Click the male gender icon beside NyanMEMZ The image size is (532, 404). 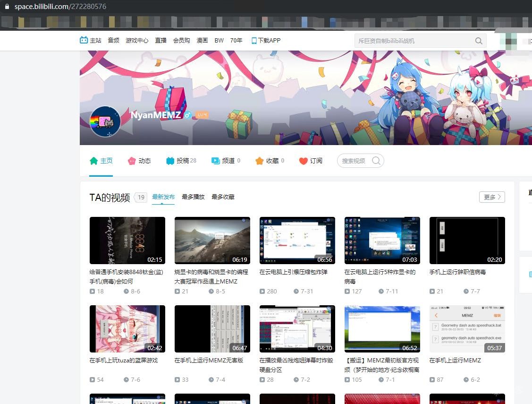(x=187, y=115)
